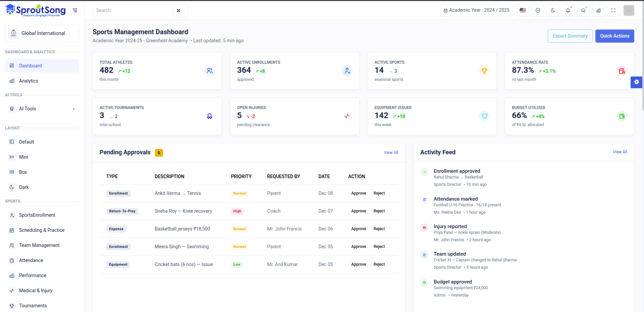Open the Global International school selector
The height and width of the screenshot is (312, 644).
pyautogui.click(x=42, y=33)
